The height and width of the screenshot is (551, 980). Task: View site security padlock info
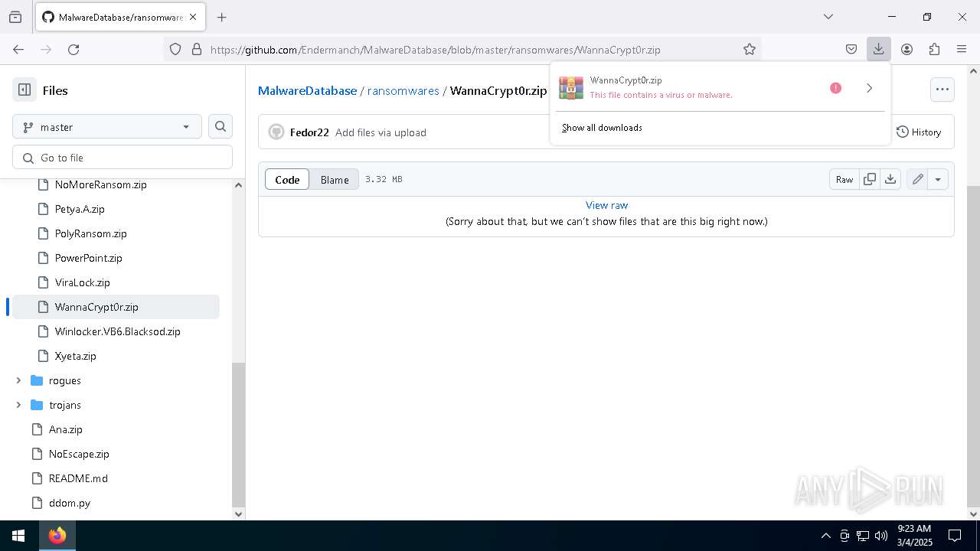197,49
